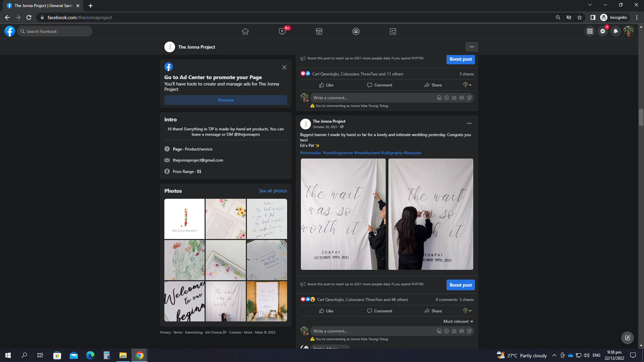The width and height of the screenshot is (644, 362).
Task: Open page options three-dot menu in header
Action: click(472, 47)
